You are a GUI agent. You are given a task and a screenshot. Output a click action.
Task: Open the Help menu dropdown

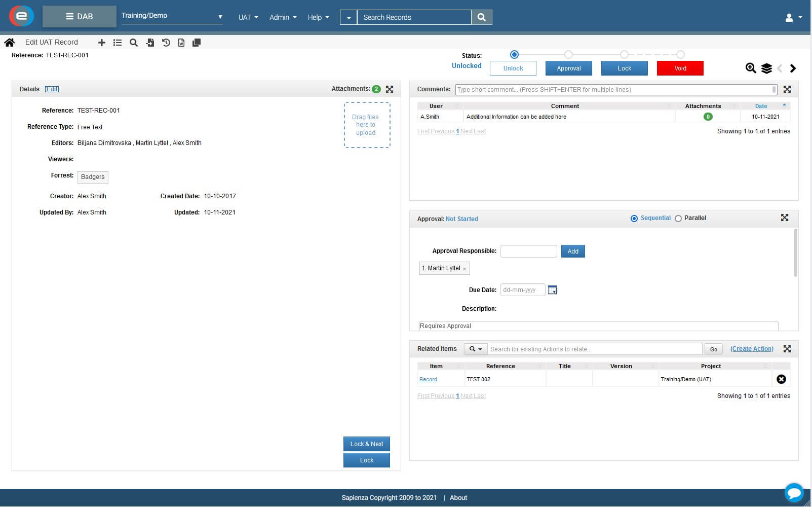click(x=318, y=17)
